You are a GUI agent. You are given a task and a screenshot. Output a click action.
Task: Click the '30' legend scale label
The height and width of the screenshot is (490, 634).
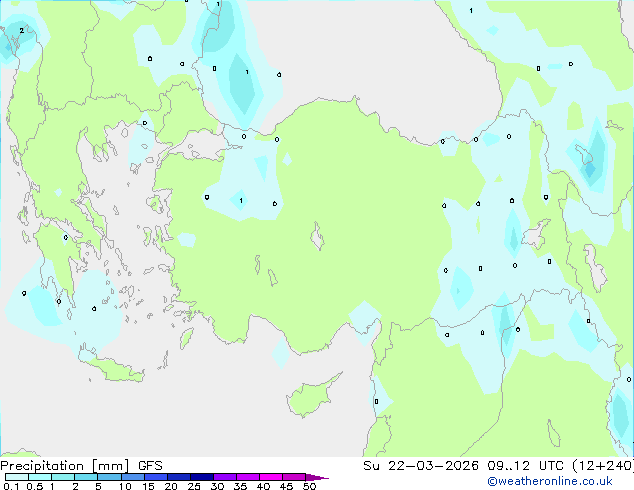[217, 486]
